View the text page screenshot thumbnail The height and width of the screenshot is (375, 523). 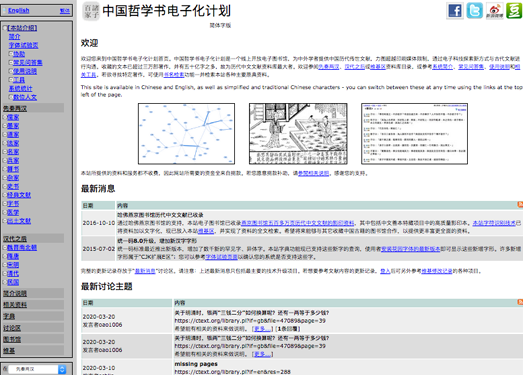pyautogui.click(x=414, y=134)
